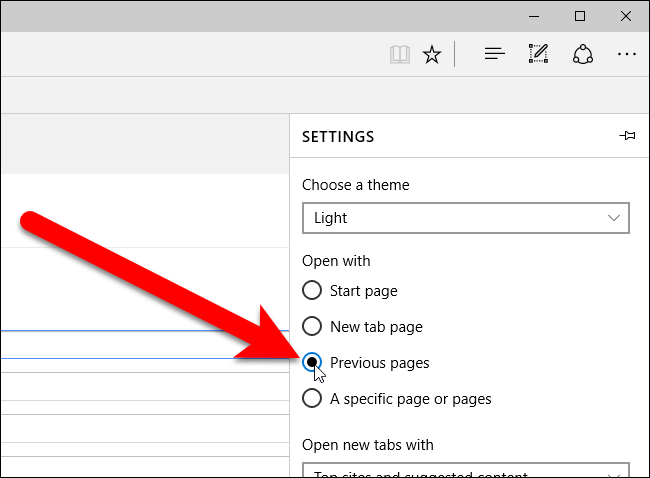
Task: Maximize the browser window
Action: tap(581, 15)
